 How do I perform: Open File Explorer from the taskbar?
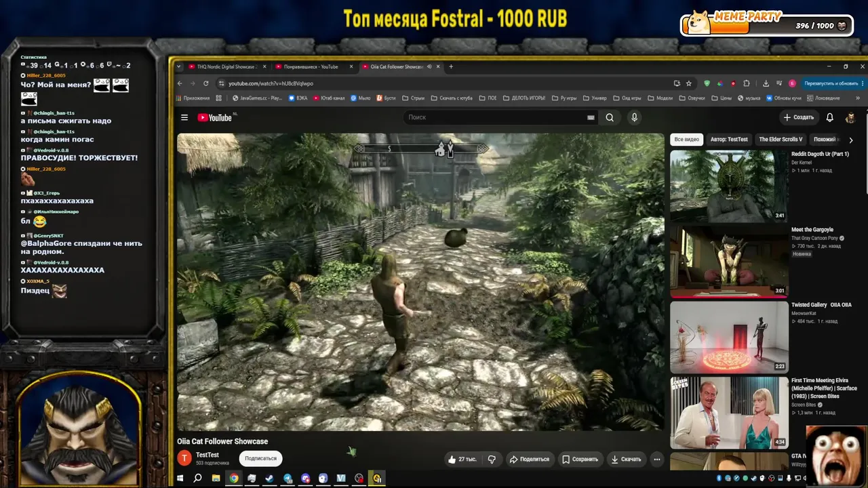pyautogui.click(x=216, y=479)
